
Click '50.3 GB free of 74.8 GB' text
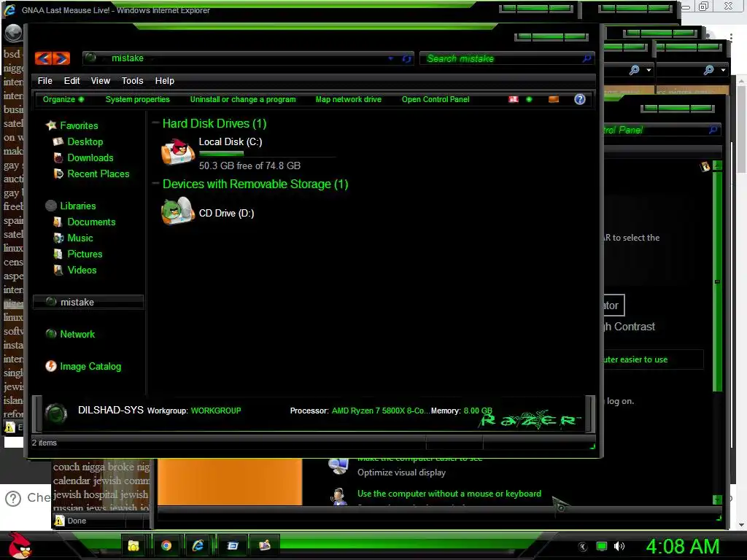pos(249,166)
